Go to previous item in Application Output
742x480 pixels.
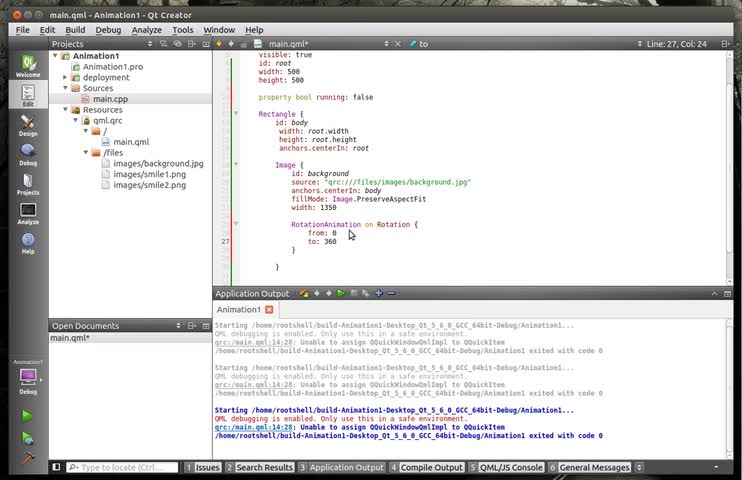tap(317, 293)
